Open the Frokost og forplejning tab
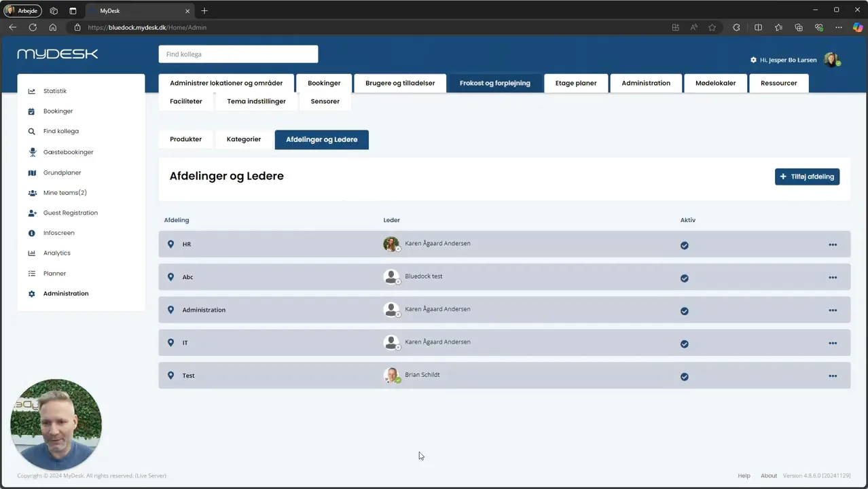 click(x=495, y=83)
